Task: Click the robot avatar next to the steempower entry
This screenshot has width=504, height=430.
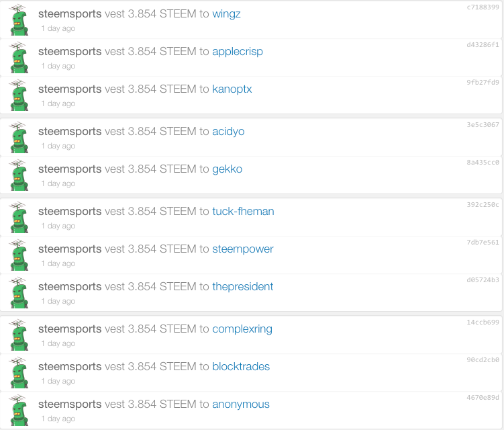Action: [x=19, y=255]
